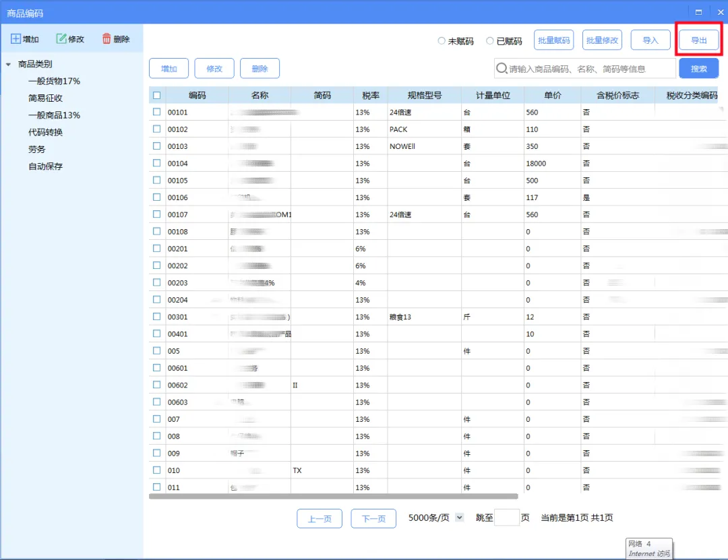Click the 网络 4 Internet访问 tooltip
Screen dimensions: 728x560
(x=648, y=549)
